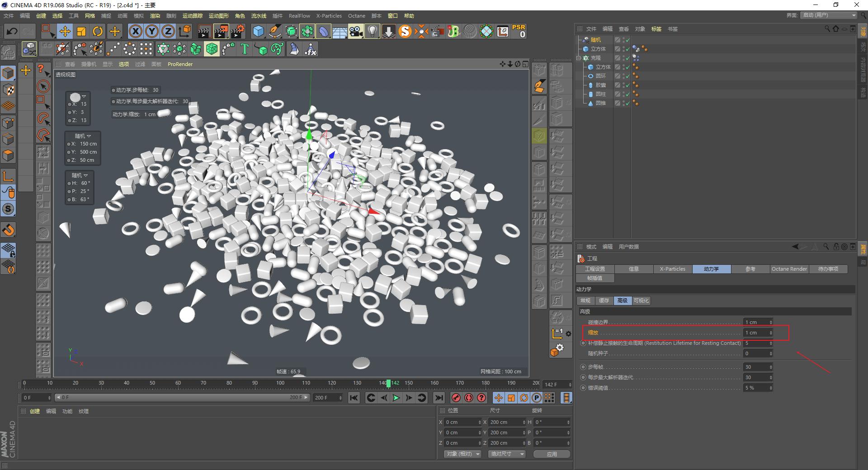Click the cube primitive icon in toolbar

(259, 31)
